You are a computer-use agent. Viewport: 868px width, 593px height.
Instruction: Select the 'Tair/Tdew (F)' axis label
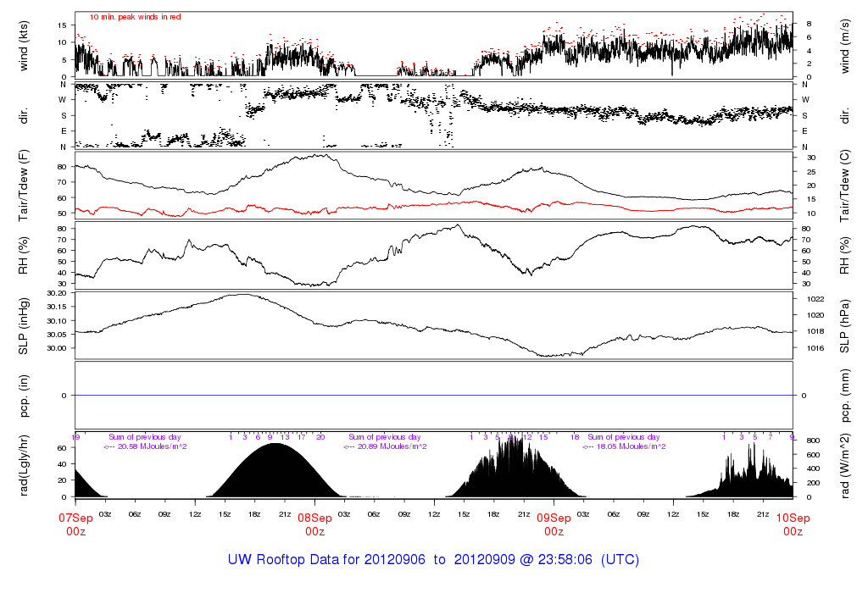24,185
